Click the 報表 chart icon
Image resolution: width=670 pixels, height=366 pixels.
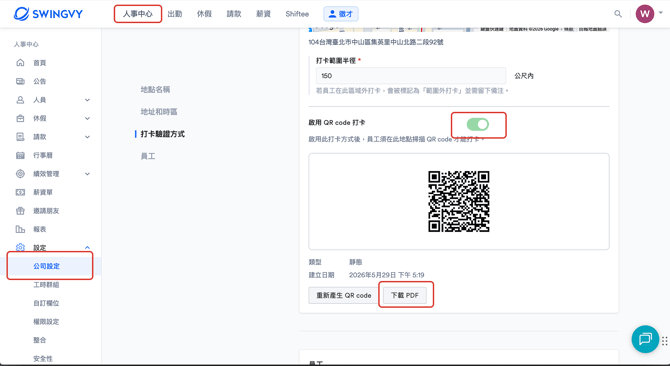pos(20,229)
